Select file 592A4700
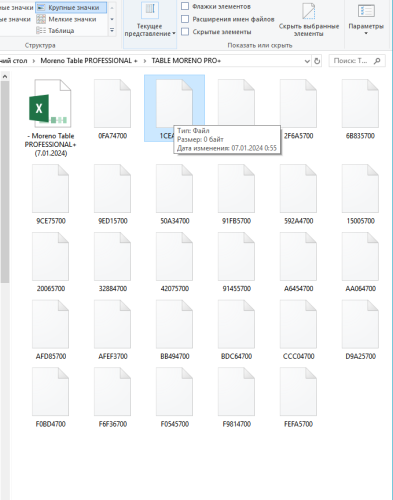 point(298,194)
